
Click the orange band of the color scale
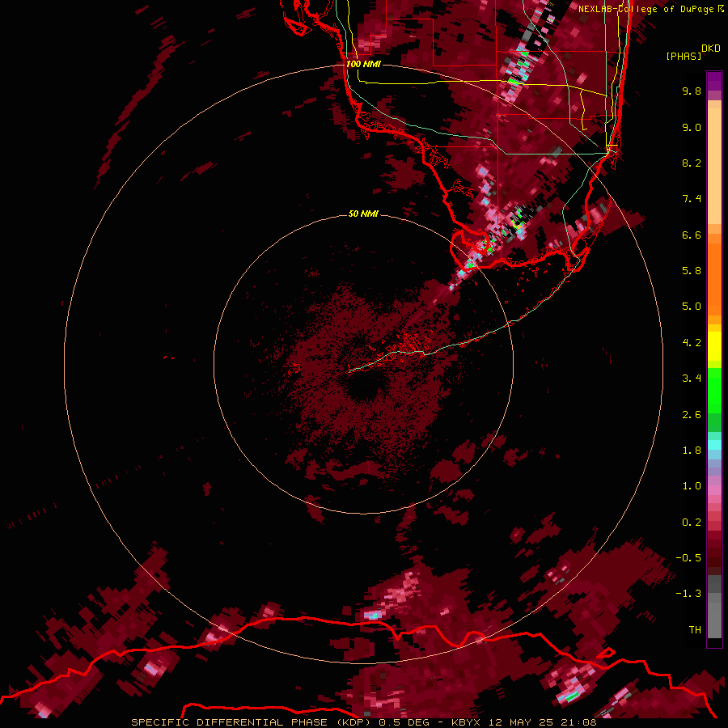pyautogui.click(x=714, y=278)
